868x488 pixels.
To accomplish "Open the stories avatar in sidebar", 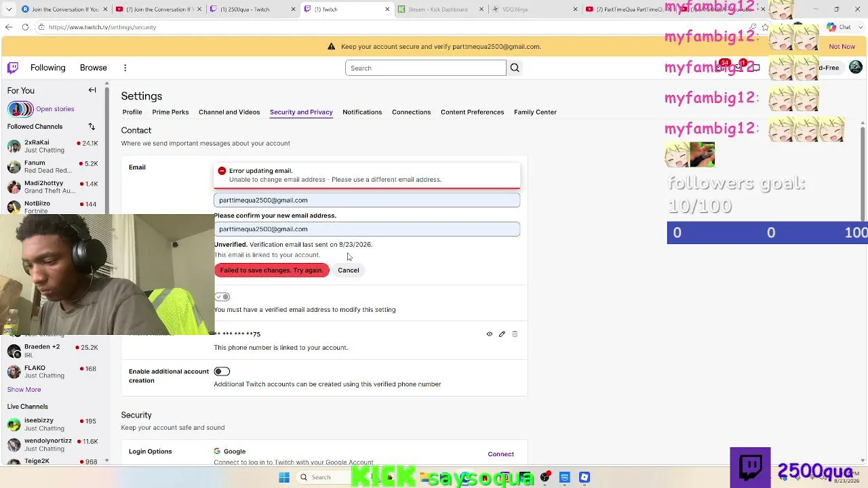I will point(20,109).
